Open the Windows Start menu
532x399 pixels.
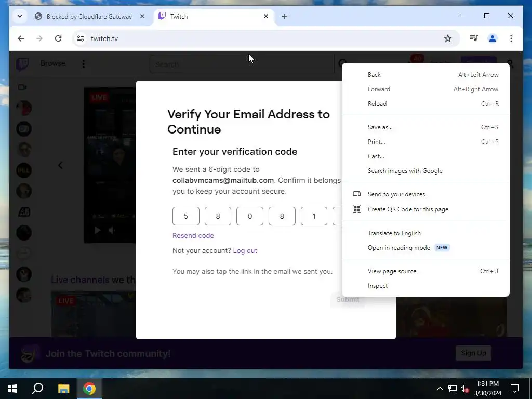click(12, 389)
